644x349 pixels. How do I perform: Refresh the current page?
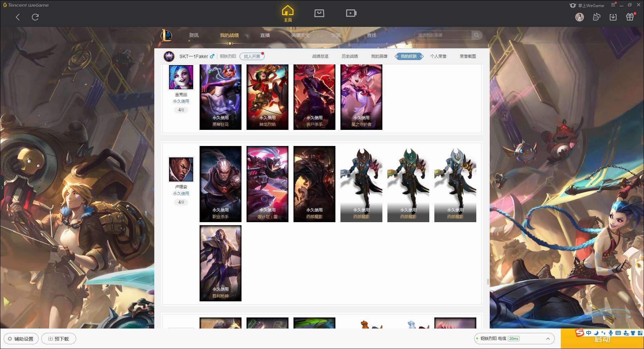tap(35, 17)
